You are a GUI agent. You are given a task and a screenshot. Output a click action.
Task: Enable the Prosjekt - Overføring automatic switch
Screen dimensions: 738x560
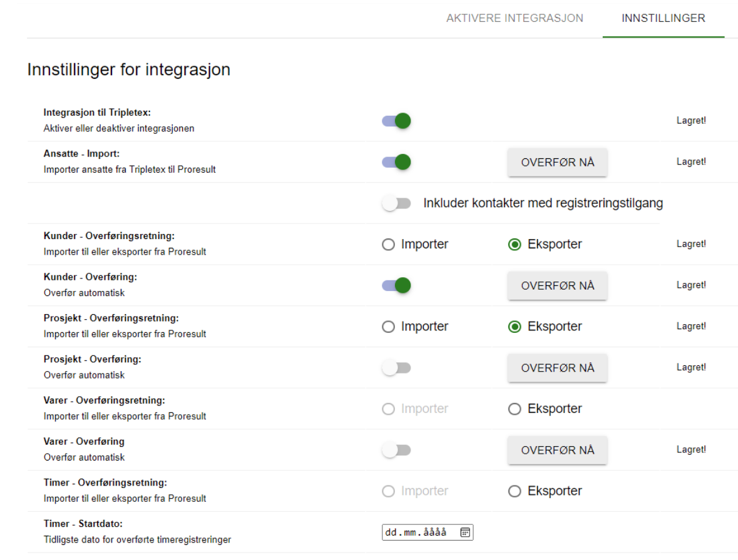coord(396,367)
